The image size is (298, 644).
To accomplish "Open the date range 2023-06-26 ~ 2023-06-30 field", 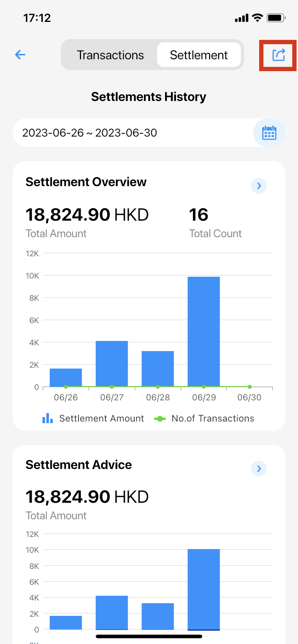I will 149,133.
